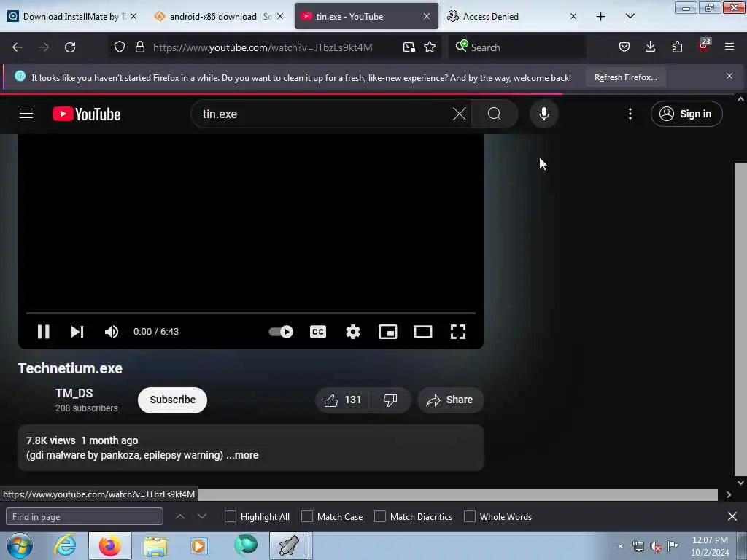Pause the video playback
Image resolution: width=747 pixels, height=560 pixels.
[43, 332]
